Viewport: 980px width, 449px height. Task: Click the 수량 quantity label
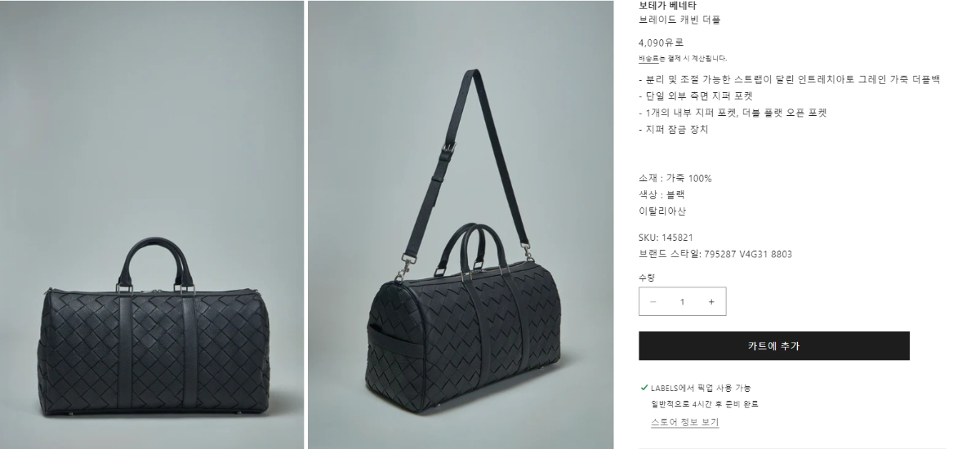[646, 278]
